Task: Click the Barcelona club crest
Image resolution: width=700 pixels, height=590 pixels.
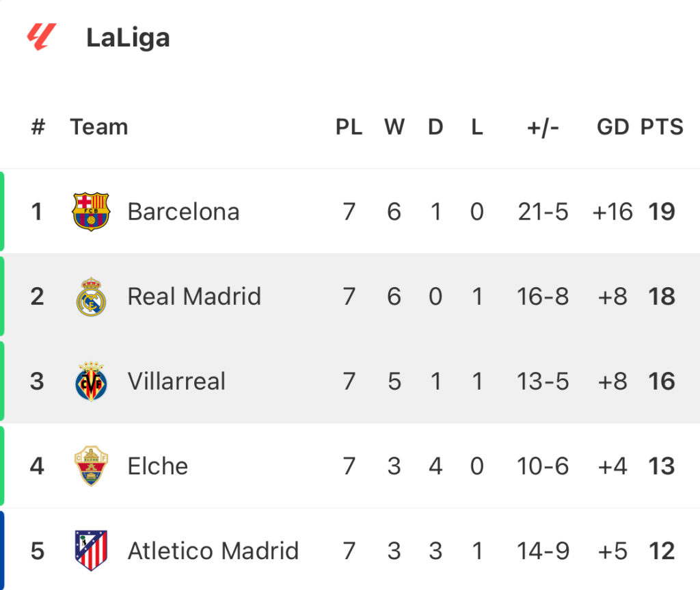Action: (91, 211)
